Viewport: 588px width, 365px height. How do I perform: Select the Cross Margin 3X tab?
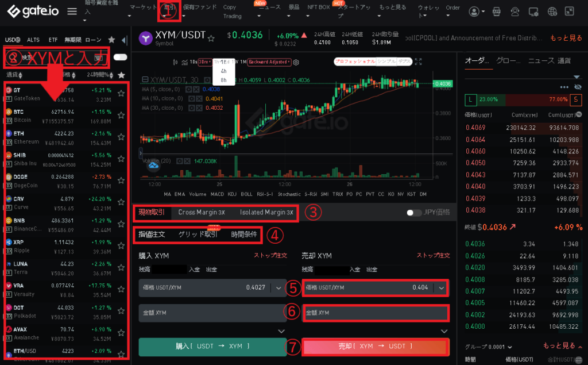(202, 212)
